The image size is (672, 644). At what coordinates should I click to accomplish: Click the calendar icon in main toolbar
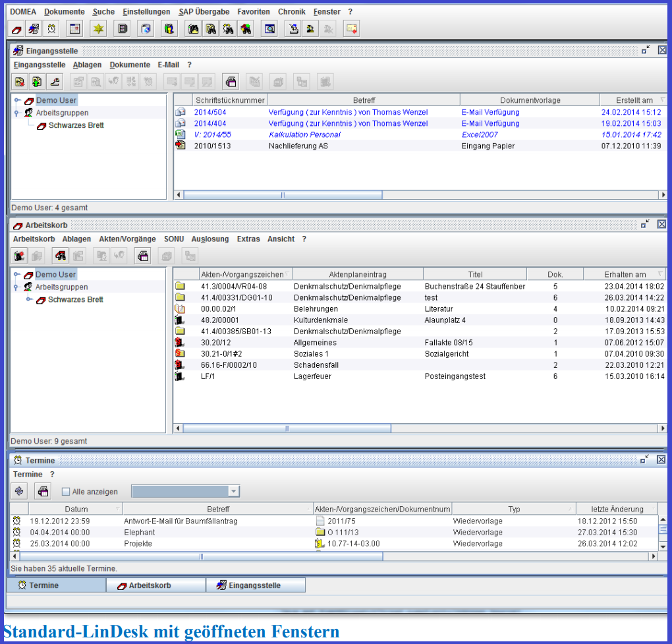pos(74,28)
